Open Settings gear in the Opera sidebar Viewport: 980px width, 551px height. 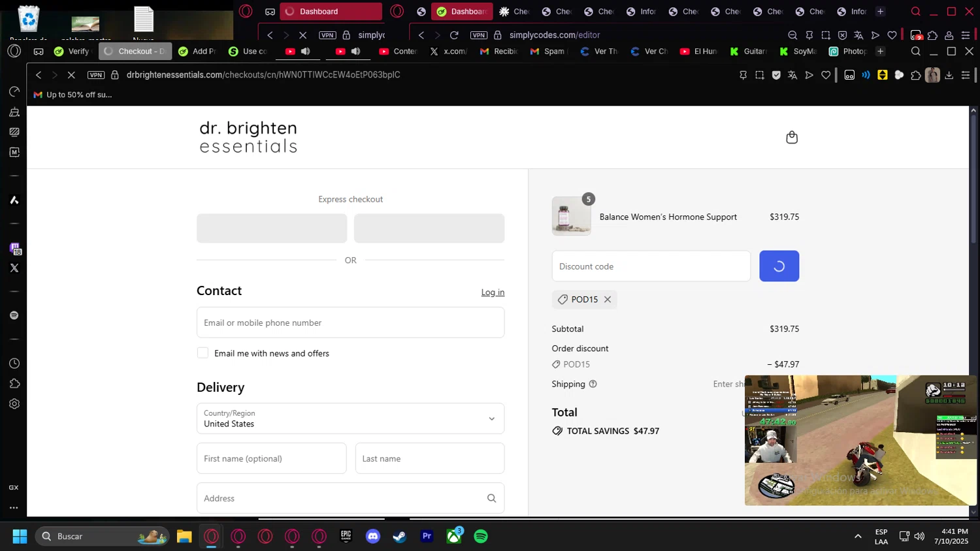point(14,404)
